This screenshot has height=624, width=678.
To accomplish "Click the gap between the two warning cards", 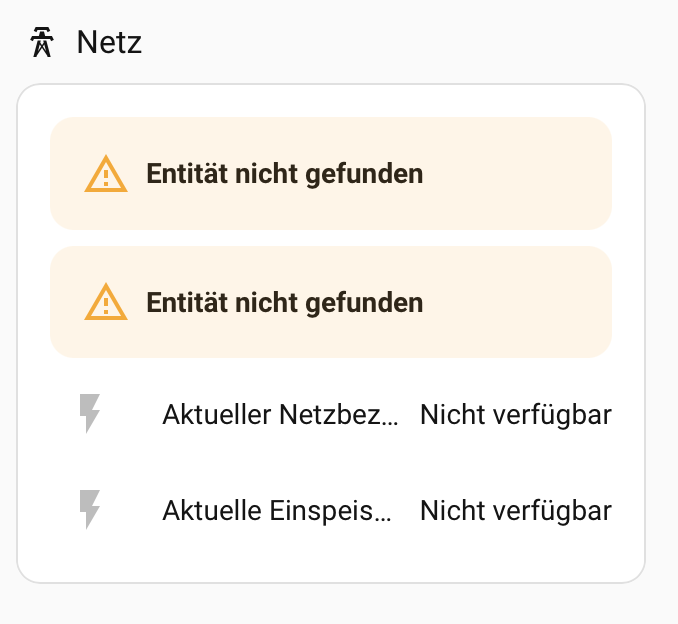I will [330, 238].
